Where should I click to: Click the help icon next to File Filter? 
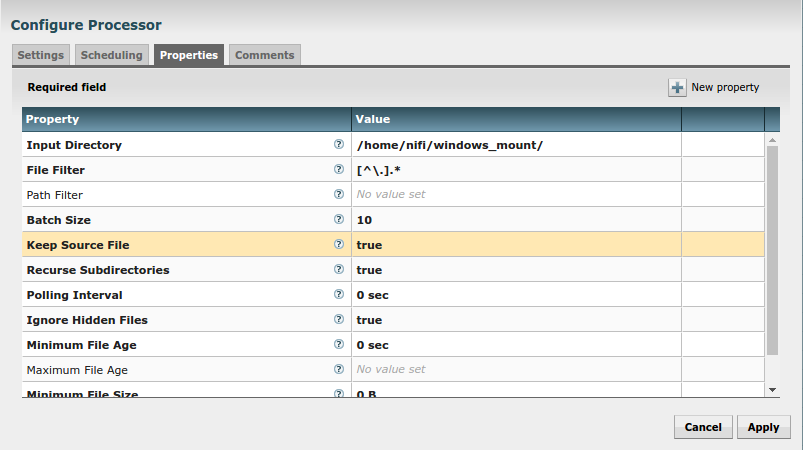[x=339, y=169]
